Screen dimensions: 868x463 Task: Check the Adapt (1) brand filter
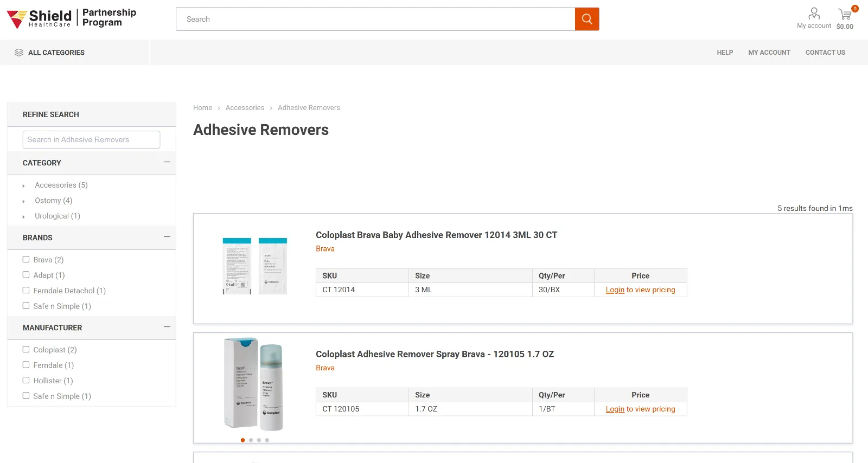point(26,275)
